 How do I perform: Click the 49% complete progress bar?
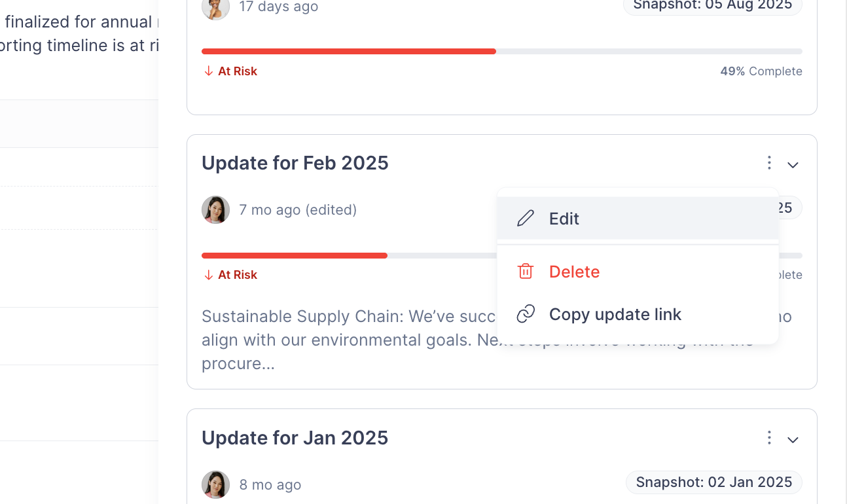[501, 51]
